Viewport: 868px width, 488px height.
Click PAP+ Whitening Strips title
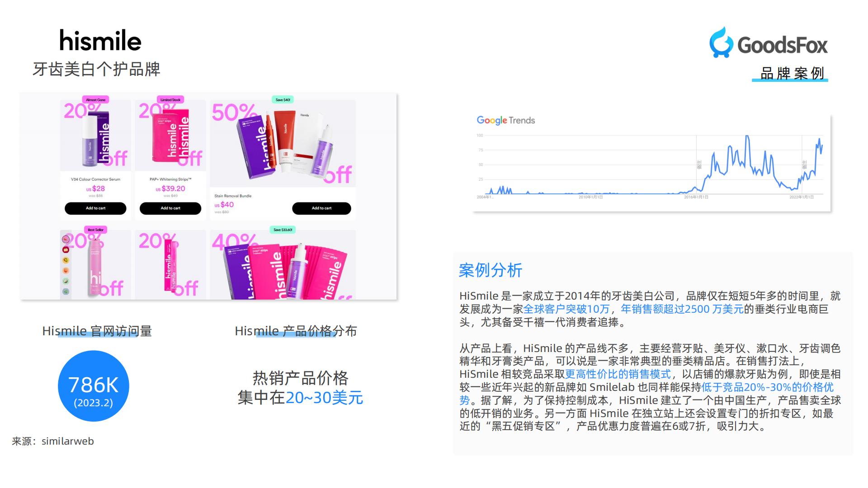[170, 179]
